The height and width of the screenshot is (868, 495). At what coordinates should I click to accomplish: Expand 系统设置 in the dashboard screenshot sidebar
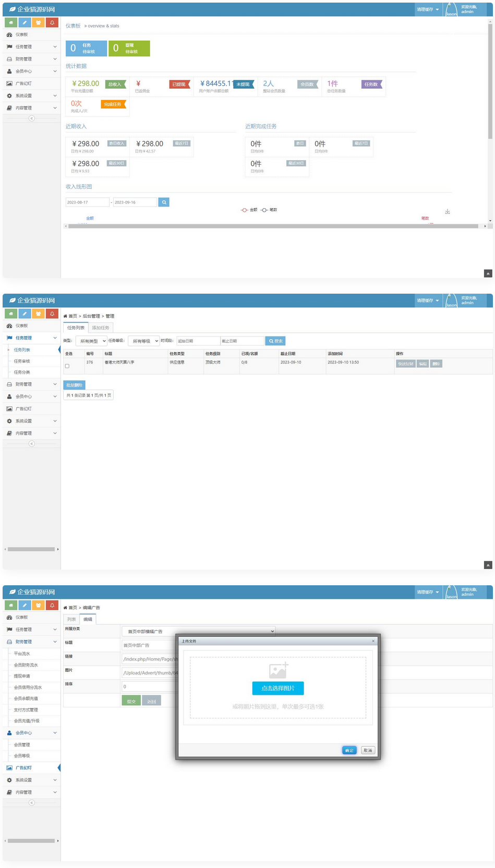[31, 96]
